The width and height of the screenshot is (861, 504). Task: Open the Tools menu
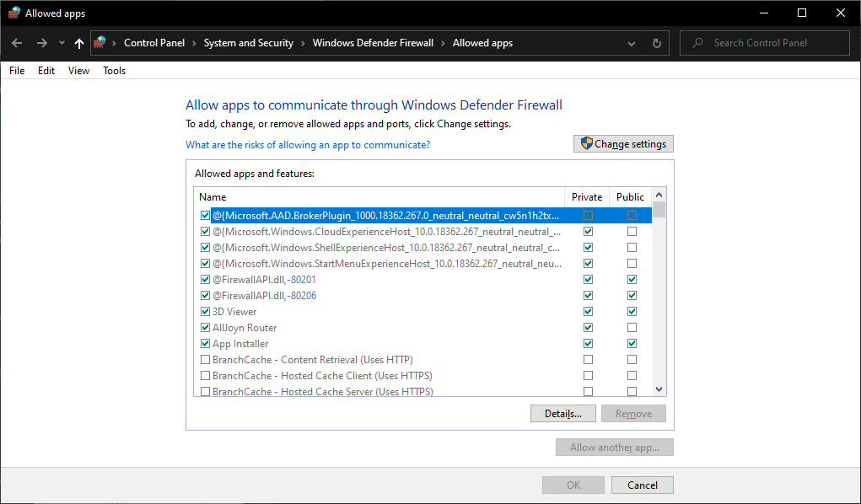(x=114, y=70)
